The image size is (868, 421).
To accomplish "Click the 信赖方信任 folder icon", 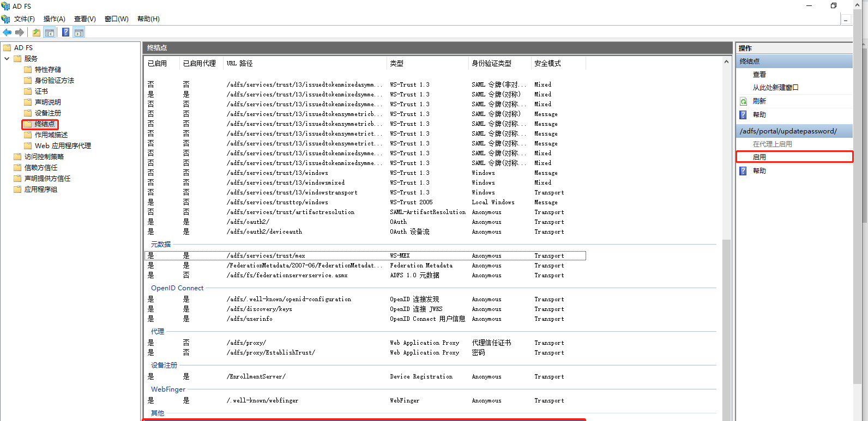I will pyautogui.click(x=17, y=168).
